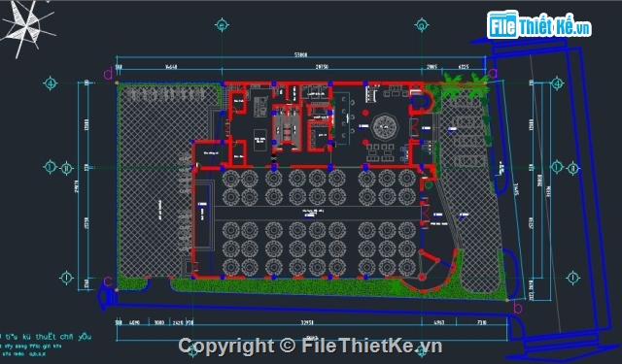The width and height of the screenshot is (622, 364).
Task: Select the bottom dimension text 32950
Action: click(x=307, y=322)
